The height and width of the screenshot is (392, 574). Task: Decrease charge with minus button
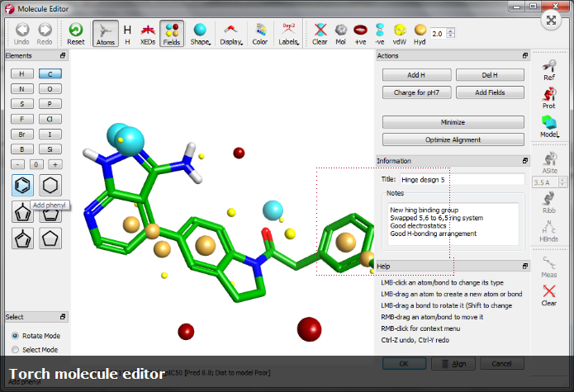point(17,164)
